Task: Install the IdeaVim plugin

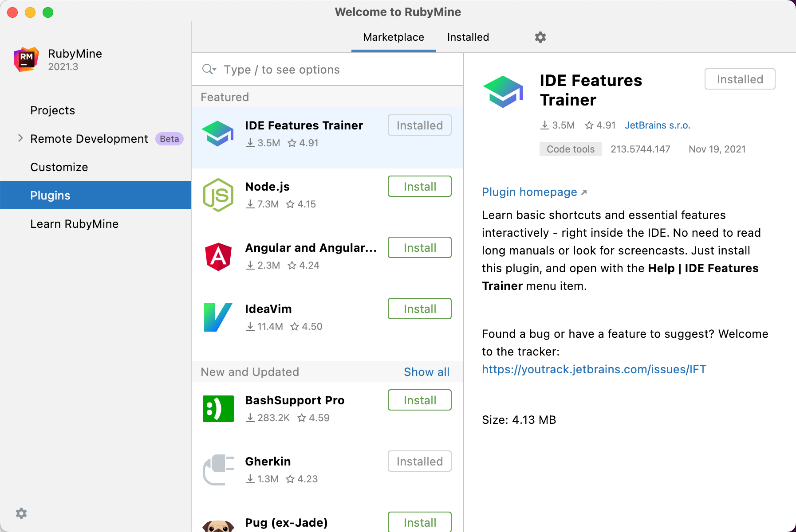Action: 419,309
